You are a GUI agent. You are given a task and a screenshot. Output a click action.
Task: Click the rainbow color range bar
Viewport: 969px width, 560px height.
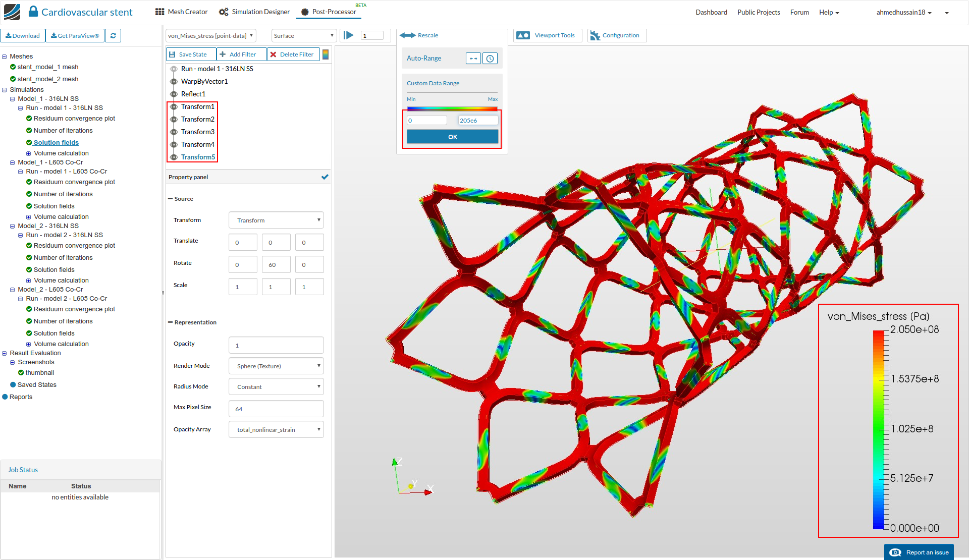452,108
